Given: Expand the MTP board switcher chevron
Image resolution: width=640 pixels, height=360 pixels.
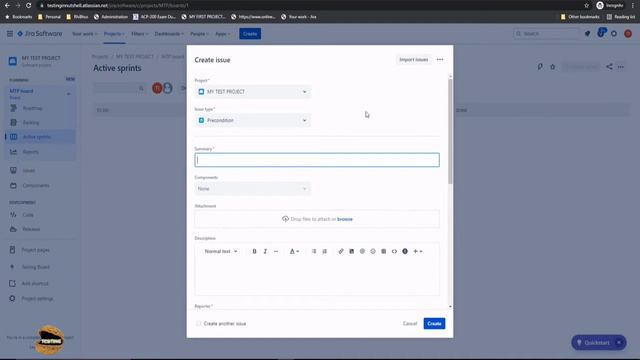Looking at the screenshot, I should tap(69, 94).
